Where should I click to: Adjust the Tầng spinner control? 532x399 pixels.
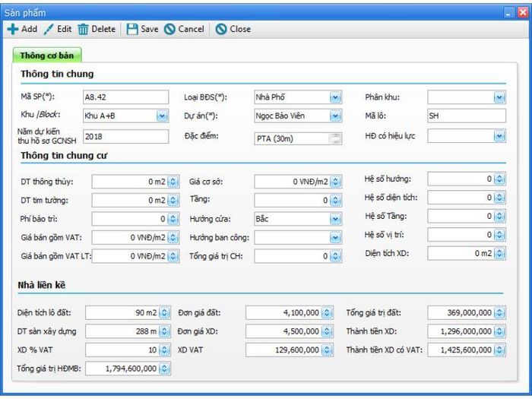tap(335, 200)
